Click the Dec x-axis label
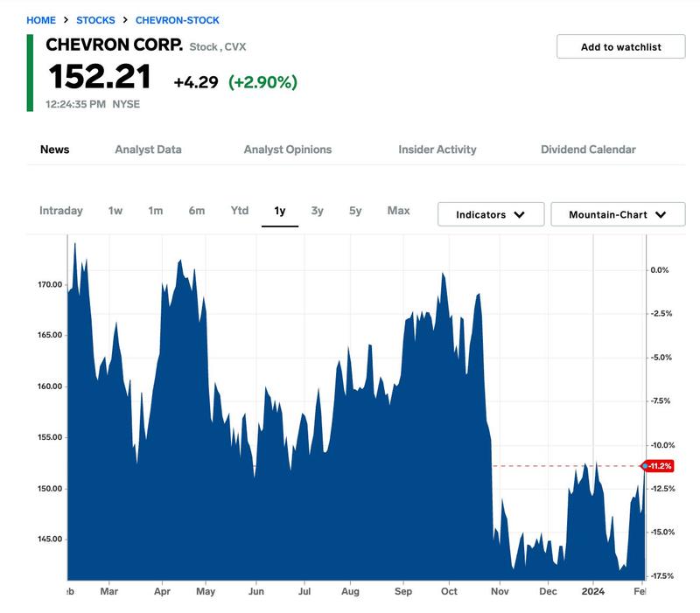This screenshot has height=613, width=700. (x=548, y=591)
